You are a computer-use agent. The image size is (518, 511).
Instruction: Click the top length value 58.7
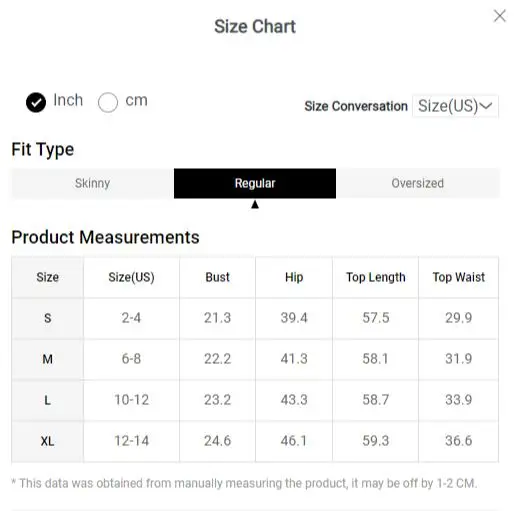coord(376,400)
